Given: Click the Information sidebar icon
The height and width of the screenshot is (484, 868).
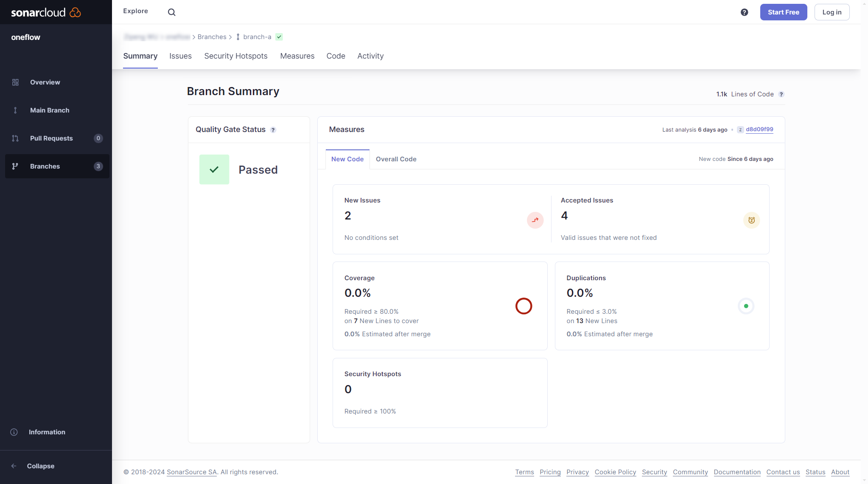Looking at the screenshot, I should click(x=14, y=431).
